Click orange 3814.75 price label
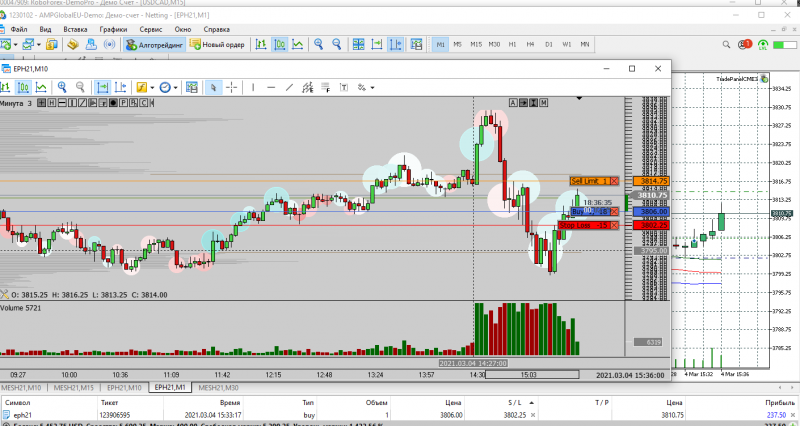This screenshot has height=426, width=800. pos(651,181)
